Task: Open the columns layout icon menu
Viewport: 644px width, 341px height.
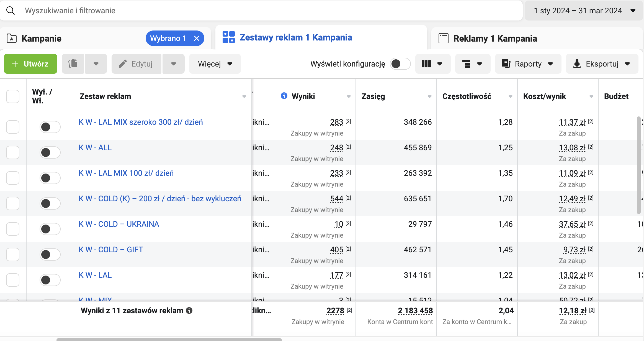Action: point(432,64)
